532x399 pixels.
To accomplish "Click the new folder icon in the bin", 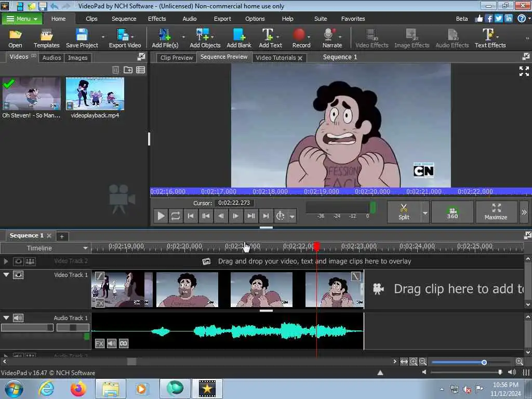I will pyautogui.click(x=128, y=70).
